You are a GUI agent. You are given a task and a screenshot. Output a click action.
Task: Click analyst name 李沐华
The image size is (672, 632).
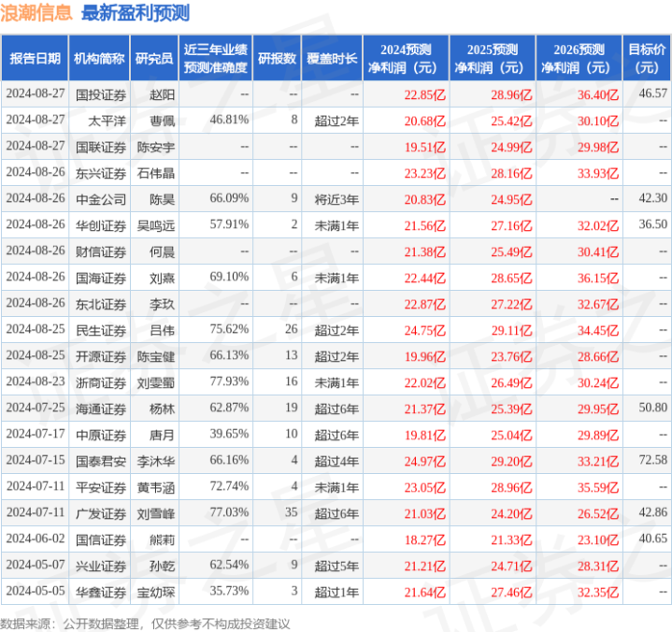(155, 461)
